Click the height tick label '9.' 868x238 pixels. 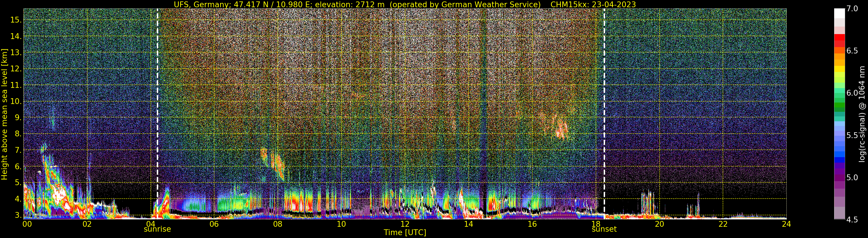click(x=18, y=118)
